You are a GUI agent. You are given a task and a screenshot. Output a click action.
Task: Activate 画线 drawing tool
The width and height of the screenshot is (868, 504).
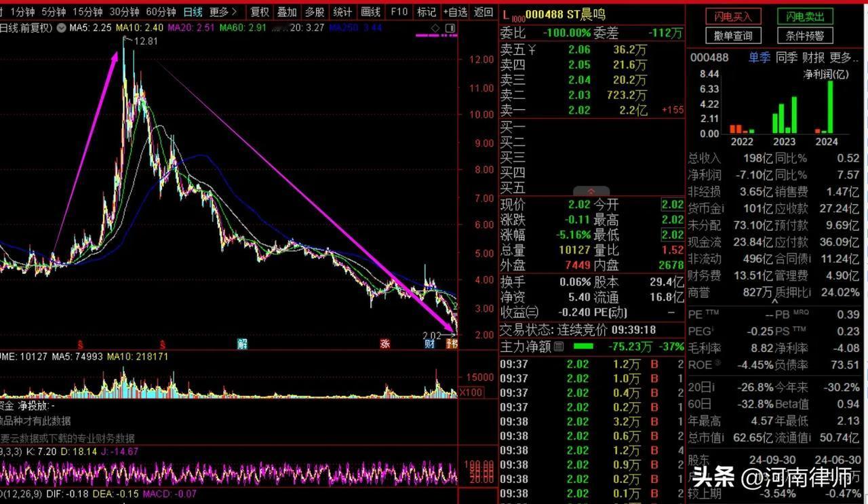[x=370, y=12]
